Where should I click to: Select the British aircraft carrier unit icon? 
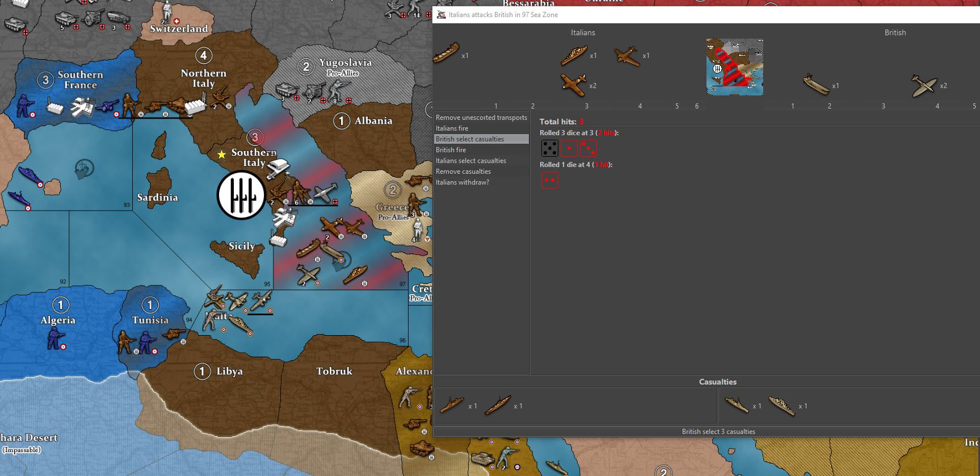816,85
